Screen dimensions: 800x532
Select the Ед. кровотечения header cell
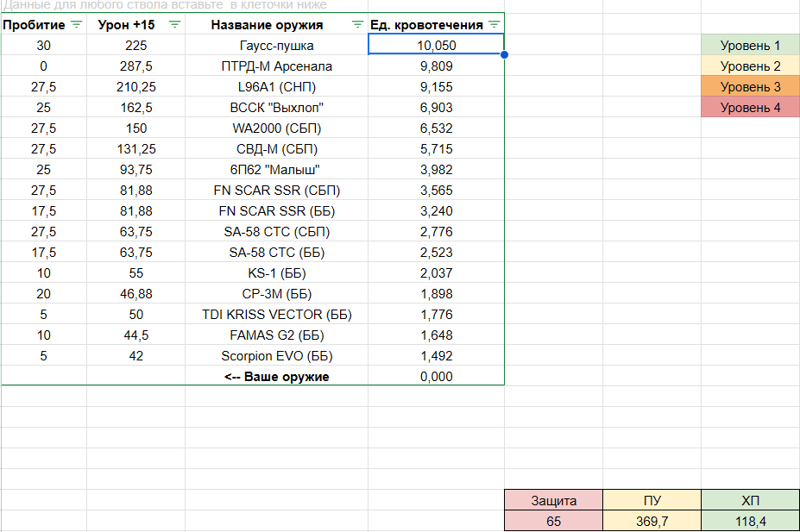(x=436, y=24)
